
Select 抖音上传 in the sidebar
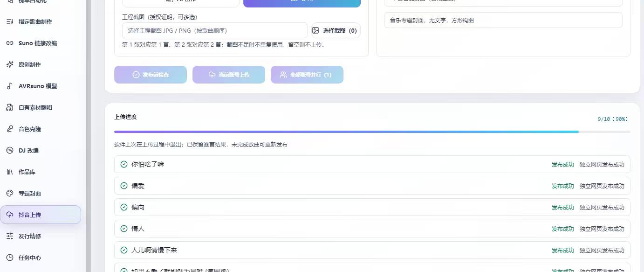pos(41,215)
